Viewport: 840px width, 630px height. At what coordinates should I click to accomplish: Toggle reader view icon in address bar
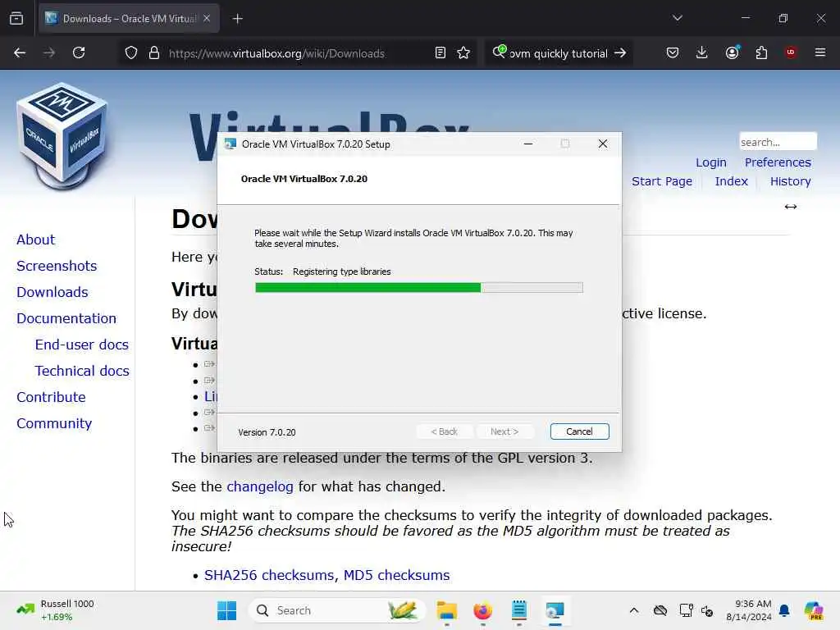[x=441, y=52]
